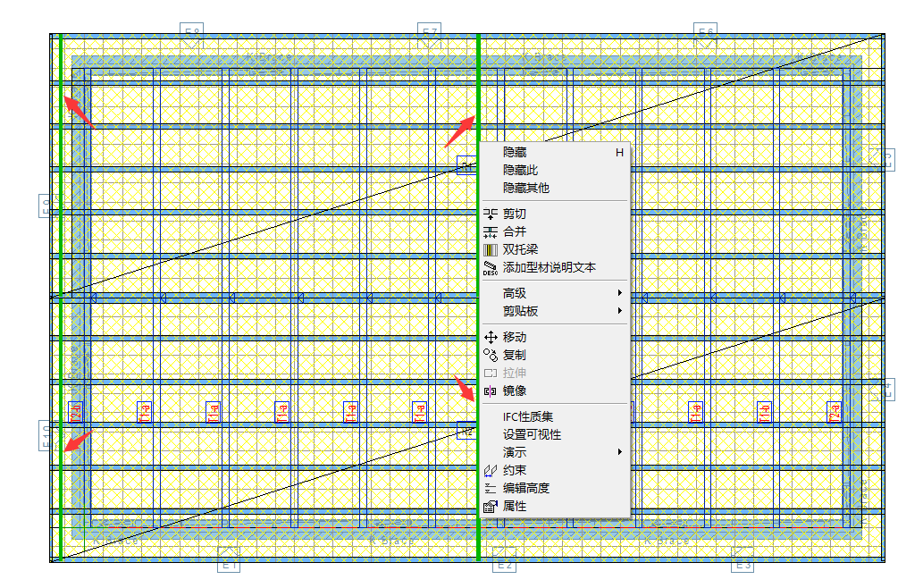923x588 pixels.
Task: Click the red T2-b truss label
Action: click(75, 412)
